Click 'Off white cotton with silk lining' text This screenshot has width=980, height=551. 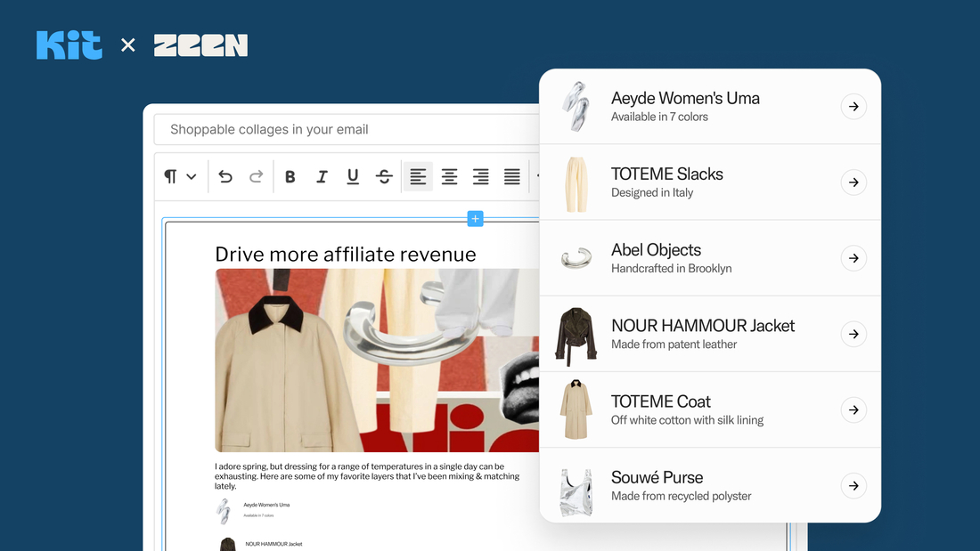[x=687, y=420]
